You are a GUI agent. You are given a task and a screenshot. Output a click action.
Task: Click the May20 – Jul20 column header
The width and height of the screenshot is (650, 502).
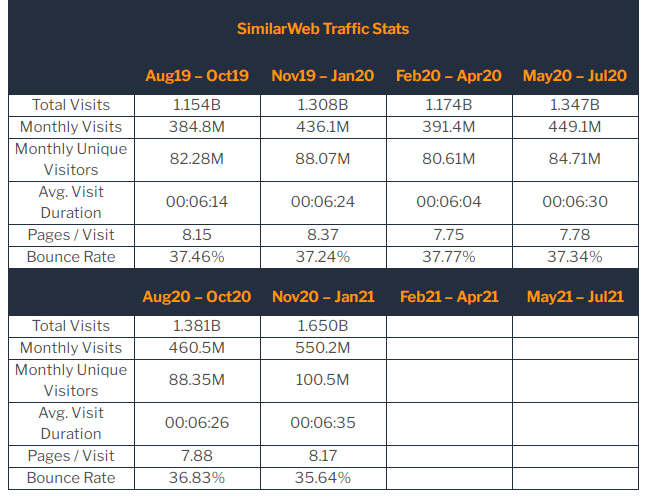point(575,76)
